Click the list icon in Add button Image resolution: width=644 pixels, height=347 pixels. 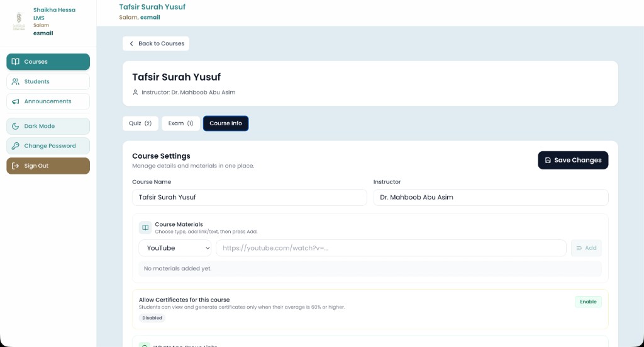579,248
